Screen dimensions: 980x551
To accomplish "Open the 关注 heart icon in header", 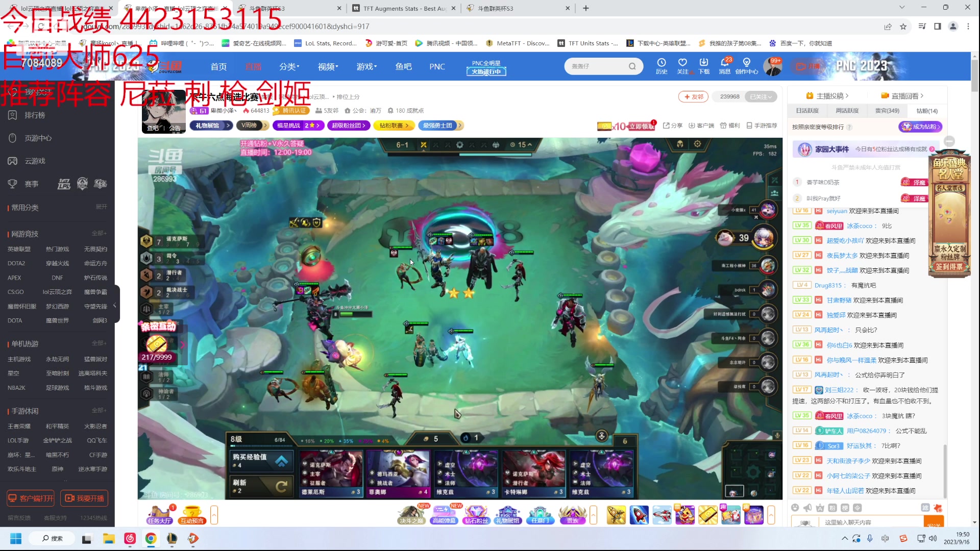I will click(x=682, y=66).
